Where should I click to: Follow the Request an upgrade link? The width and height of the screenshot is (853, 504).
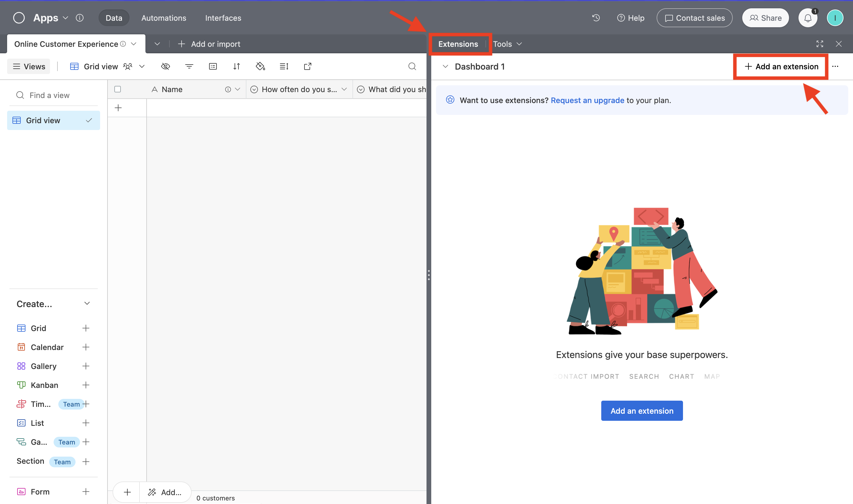[587, 100]
